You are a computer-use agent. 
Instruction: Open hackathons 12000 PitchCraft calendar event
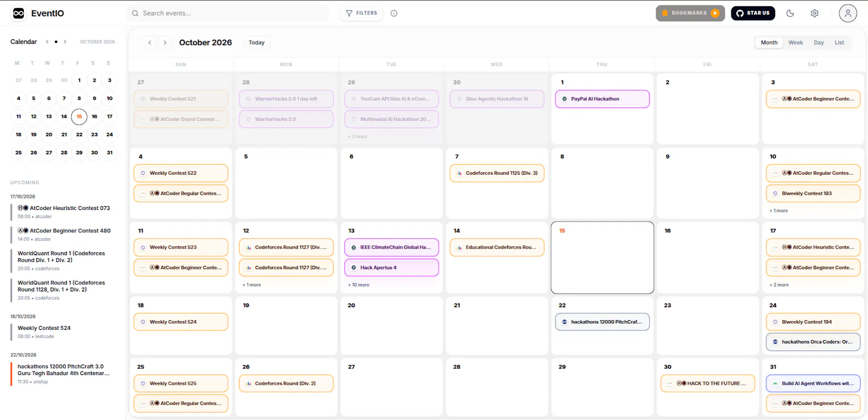[x=602, y=322]
